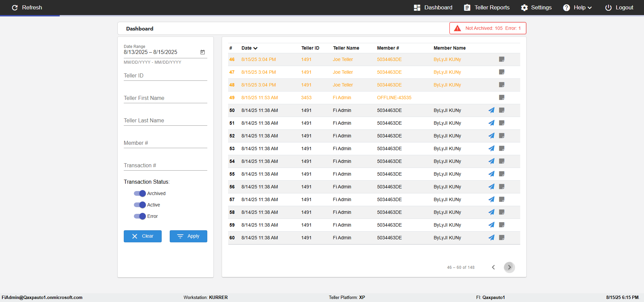Viewport: 644px width, 302px height.
Task: Click the Not Archived warning alert
Action: (x=488, y=28)
